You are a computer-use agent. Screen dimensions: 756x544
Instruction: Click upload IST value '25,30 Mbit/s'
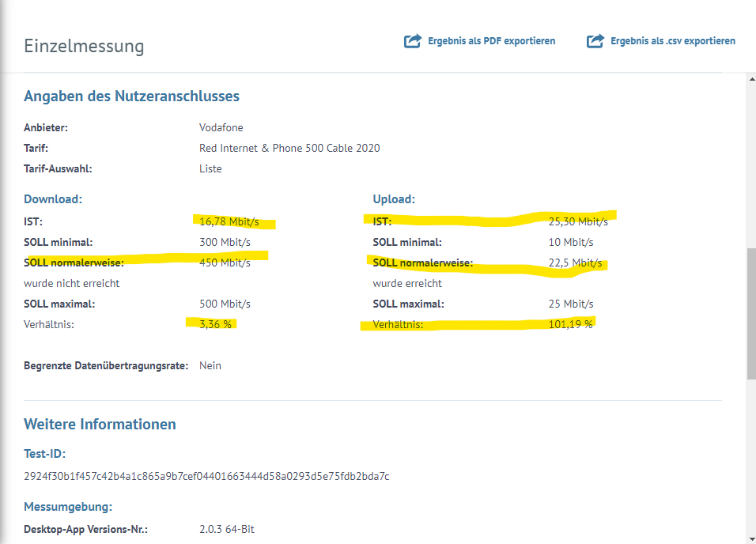578,222
